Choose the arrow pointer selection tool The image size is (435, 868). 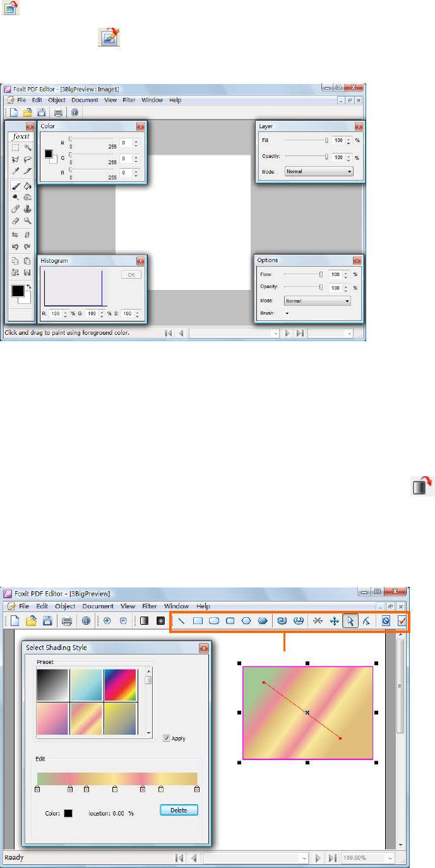(350, 620)
